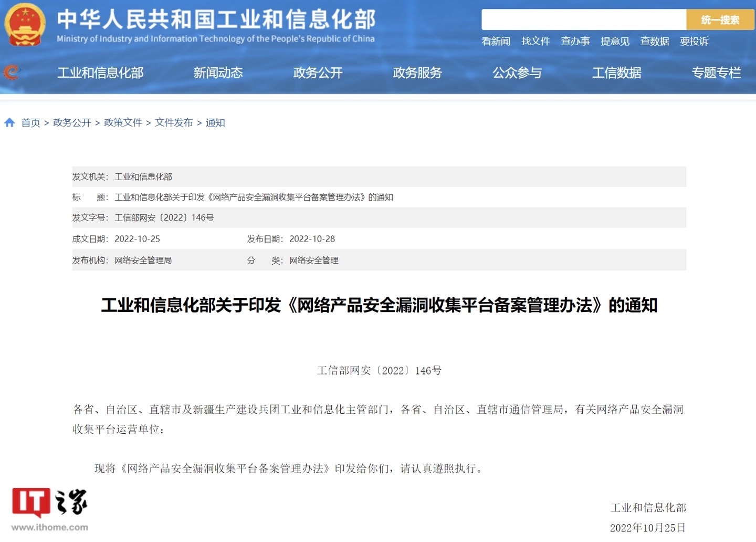Open the 查数据 quick link
This screenshot has width=756, height=542.
(x=654, y=41)
